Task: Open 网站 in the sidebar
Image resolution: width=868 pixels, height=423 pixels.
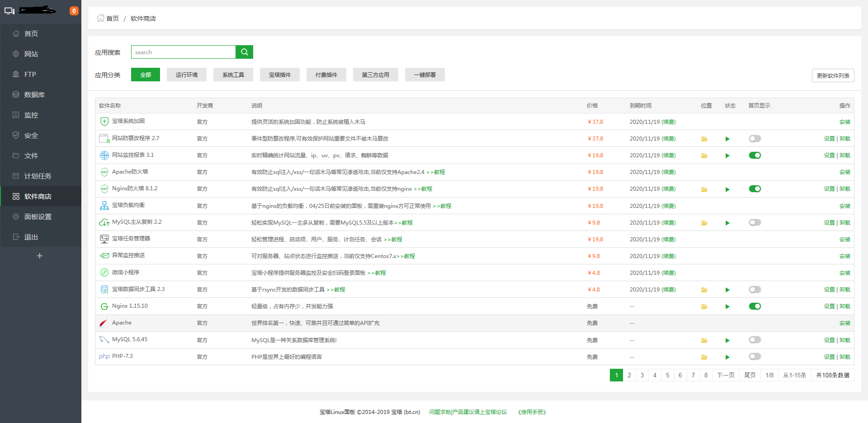Action: tap(41, 54)
